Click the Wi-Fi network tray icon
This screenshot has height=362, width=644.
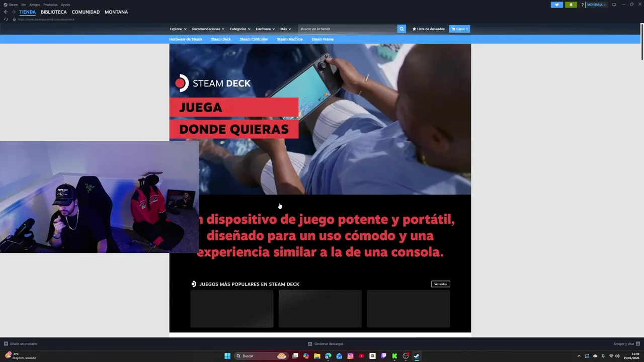[611, 356]
